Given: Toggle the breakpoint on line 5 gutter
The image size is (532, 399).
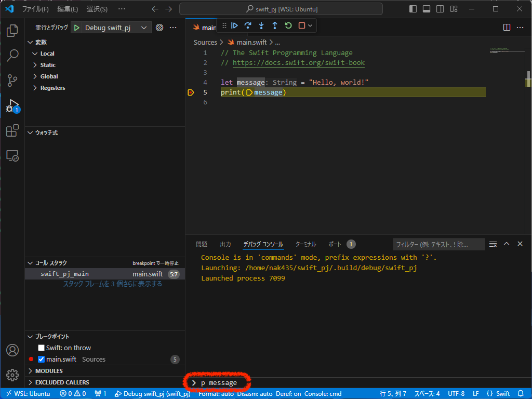Looking at the screenshot, I should 191,92.
